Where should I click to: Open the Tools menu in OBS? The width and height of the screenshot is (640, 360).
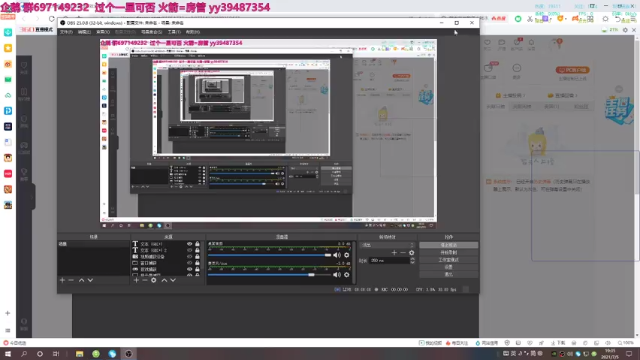coord(174,32)
